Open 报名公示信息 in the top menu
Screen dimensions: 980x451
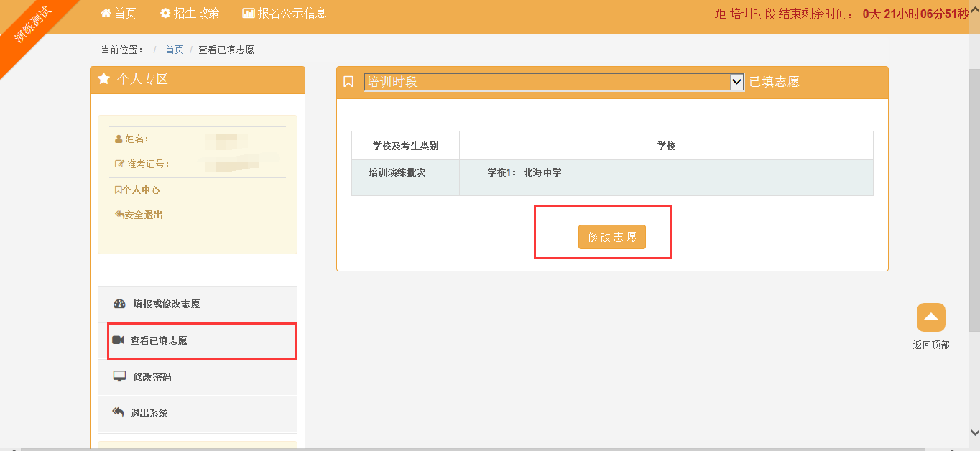[292, 13]
